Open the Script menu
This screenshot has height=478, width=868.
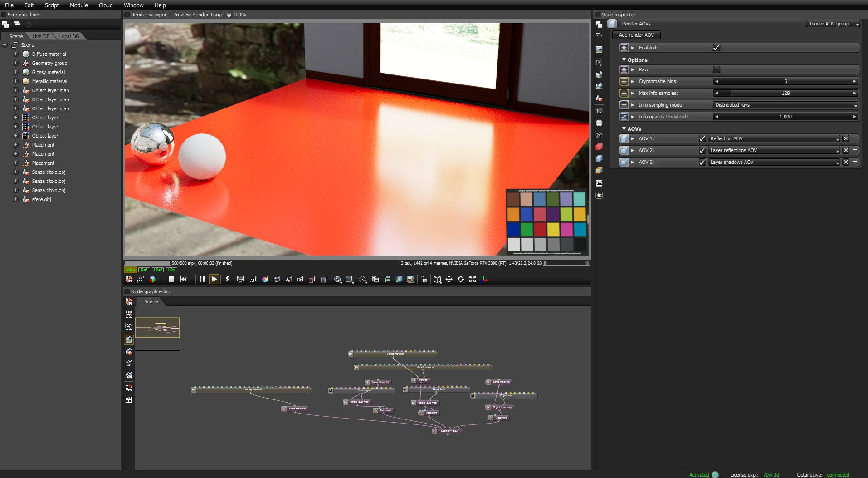click(x=52, y=5)
